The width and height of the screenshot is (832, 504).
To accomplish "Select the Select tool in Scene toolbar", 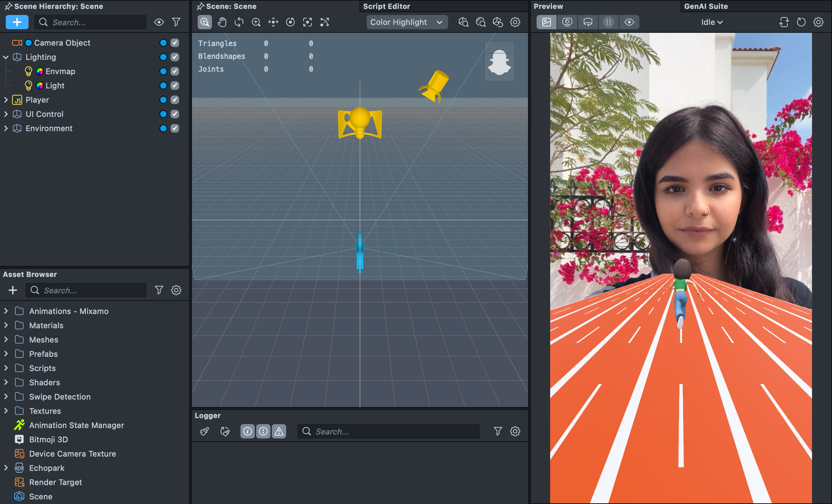I will tap(204, 22).
